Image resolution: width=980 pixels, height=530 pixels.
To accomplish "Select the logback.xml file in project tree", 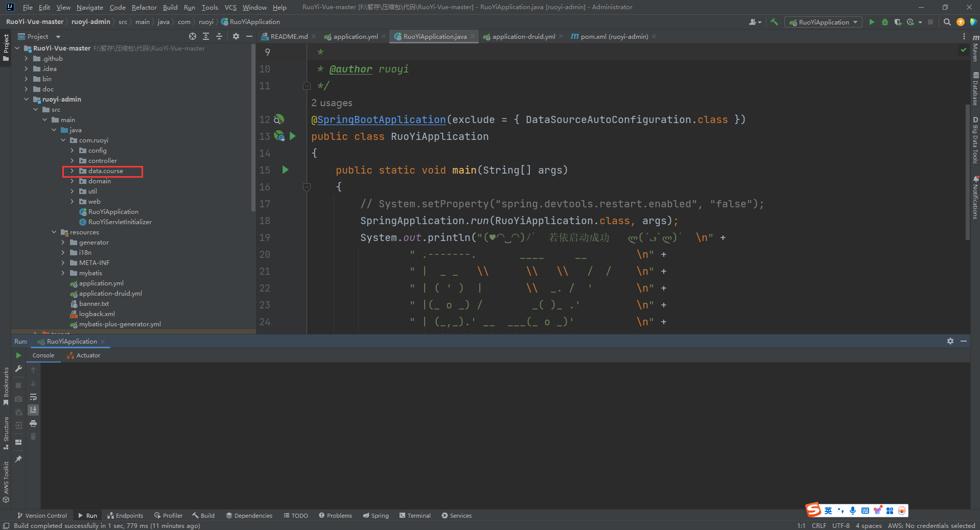I will 97,314.
